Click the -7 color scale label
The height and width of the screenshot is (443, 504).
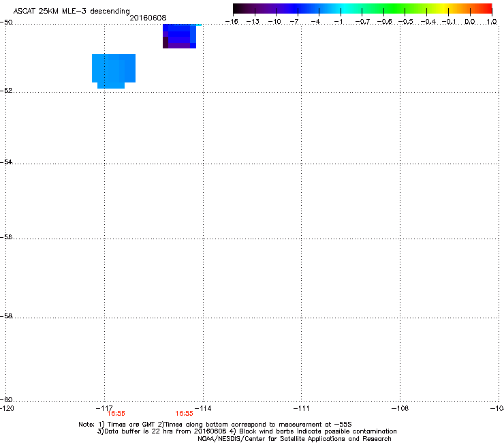(x=294, y=22)
